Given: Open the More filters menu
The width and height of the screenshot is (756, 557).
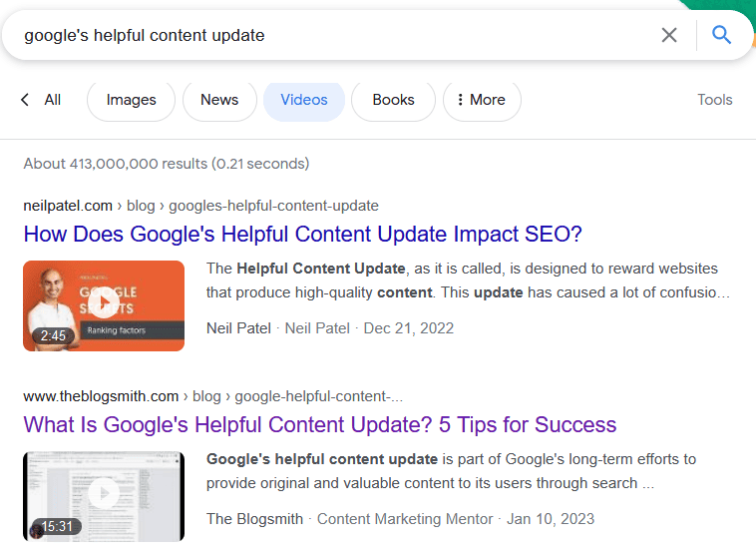Looking at the screenshot, I should (482, 100).
